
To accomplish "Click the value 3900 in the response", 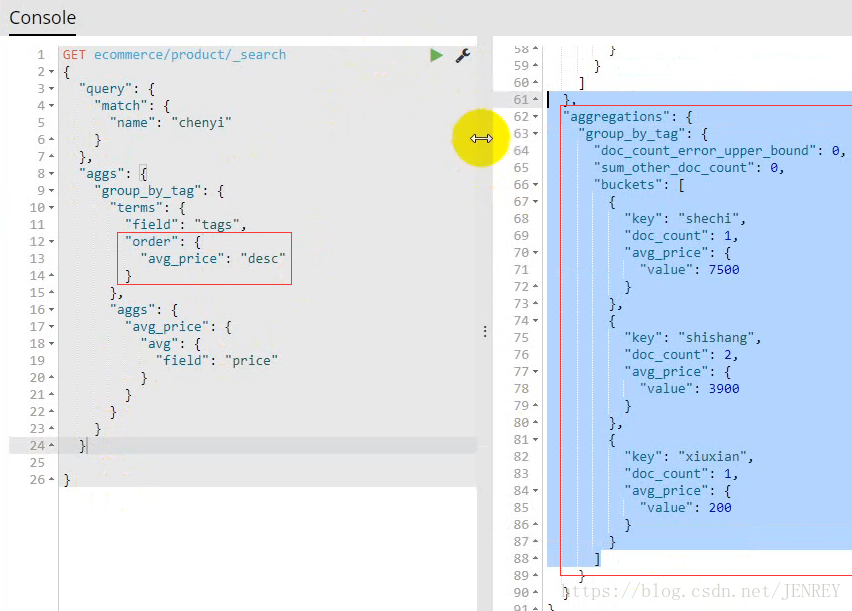I will [724, 389].
